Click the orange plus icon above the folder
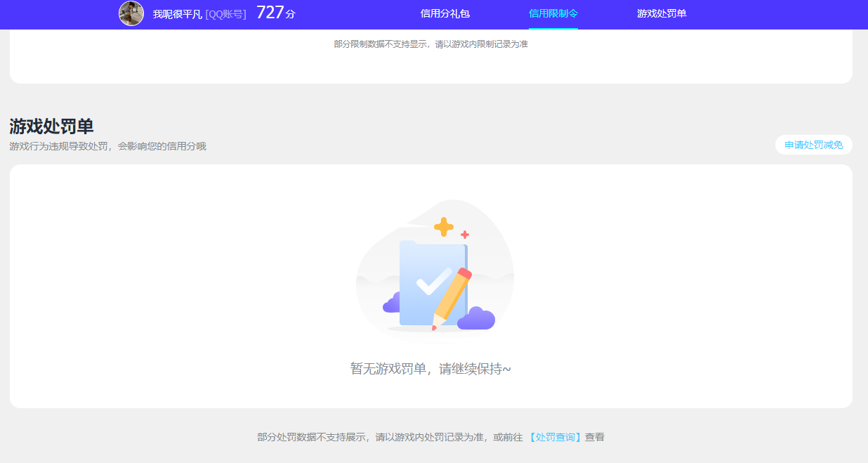 tap(443, 226)
